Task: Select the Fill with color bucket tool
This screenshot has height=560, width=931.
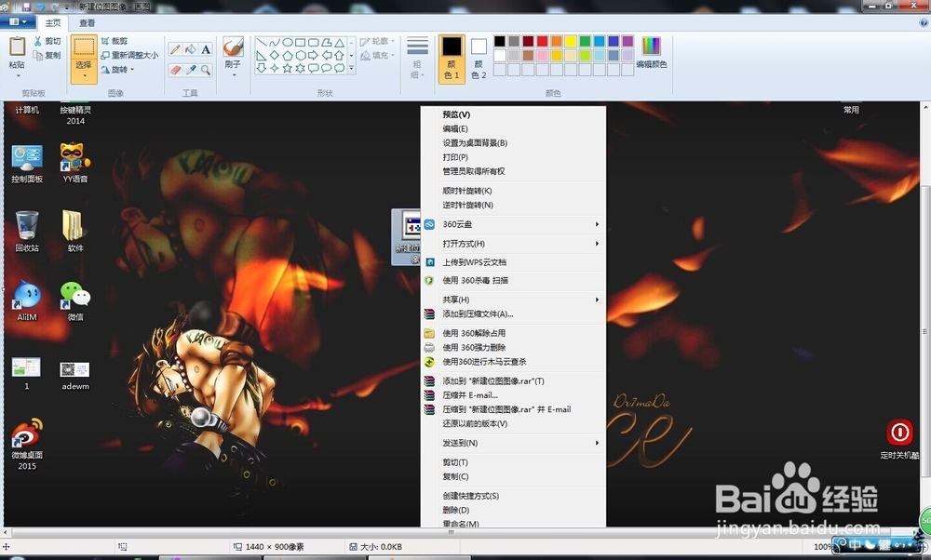Action: [191, 50]
